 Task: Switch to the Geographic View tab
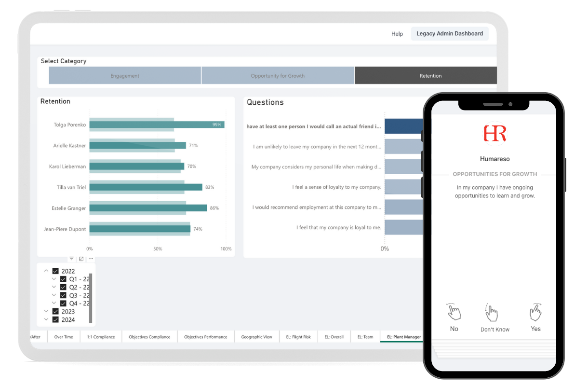pos(256,337)
